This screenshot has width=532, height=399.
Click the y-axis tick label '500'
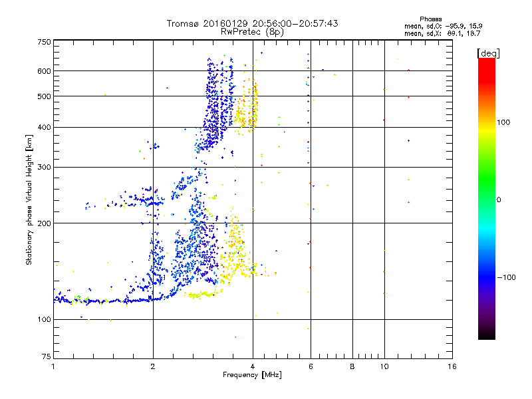pos(45,96)
